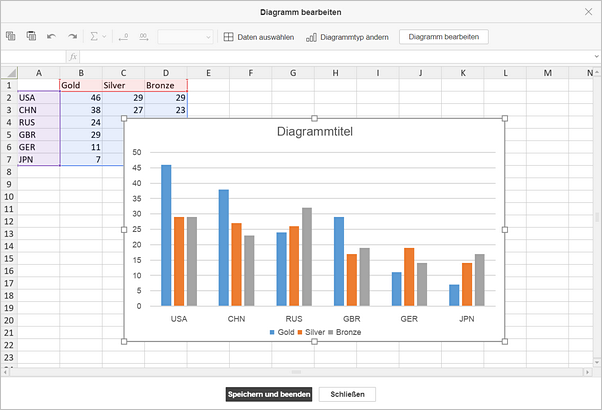This screenshot has width=602, height=410.
Task: Undo the last action
Action: [x=52, y=37]
